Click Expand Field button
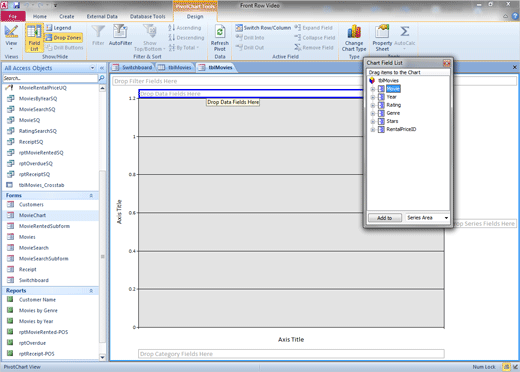The height and width of the screenshot is (372, 520). 313,28
